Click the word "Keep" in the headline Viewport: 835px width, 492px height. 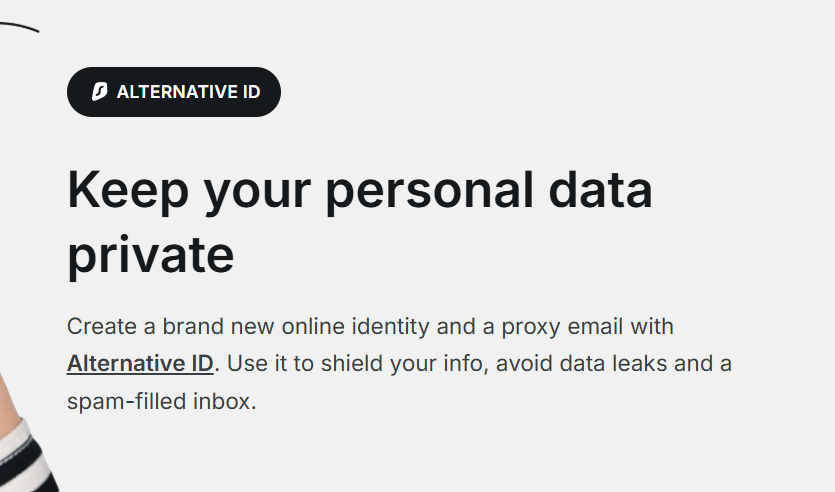[129, 190]
